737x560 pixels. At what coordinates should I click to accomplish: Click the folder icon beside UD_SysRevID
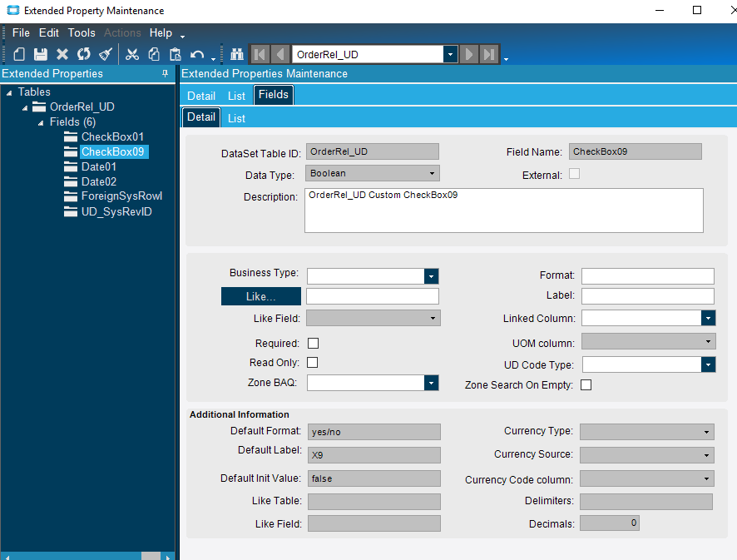click(71, 211)
